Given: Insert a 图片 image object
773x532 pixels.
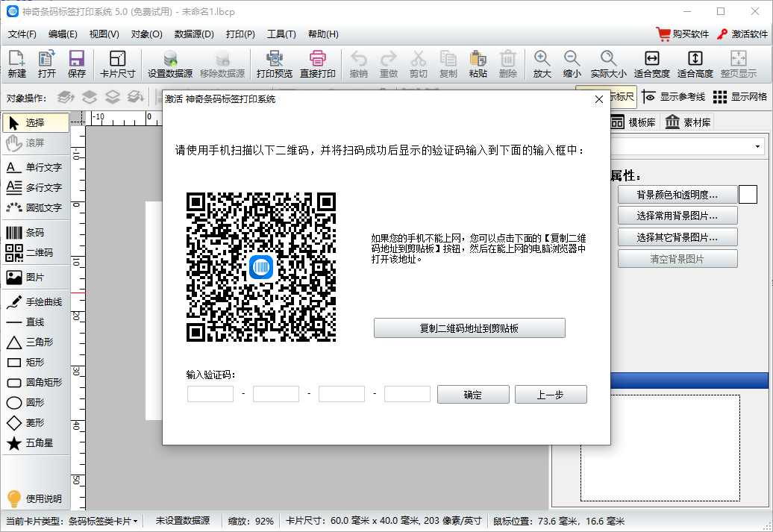Looking at the screenshot, I should pyautogui.click(x=36, y=278).
